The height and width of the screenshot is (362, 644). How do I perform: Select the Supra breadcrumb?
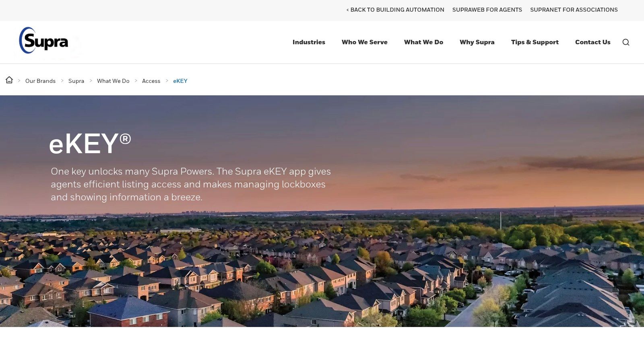tap(76, 81)
